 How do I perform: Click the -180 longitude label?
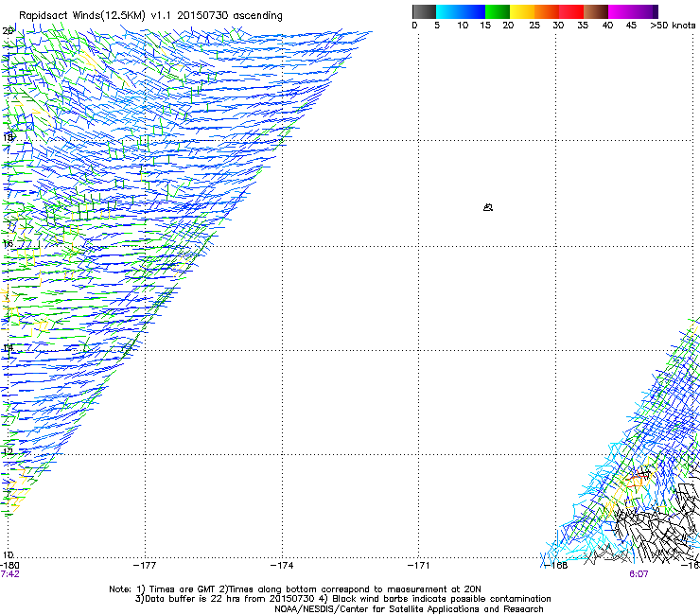pyautogui.click(x=9, y=566)
